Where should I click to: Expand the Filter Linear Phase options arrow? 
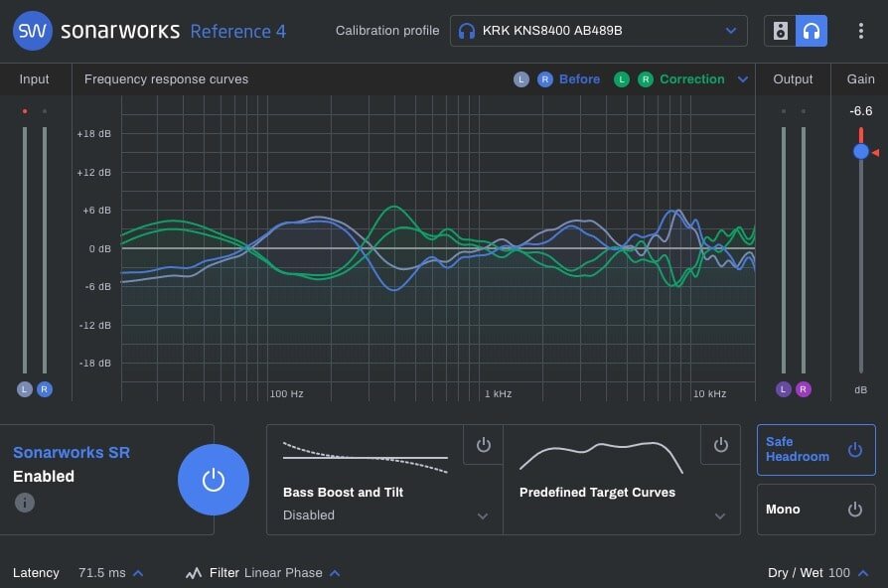click(x=336, y=573)
